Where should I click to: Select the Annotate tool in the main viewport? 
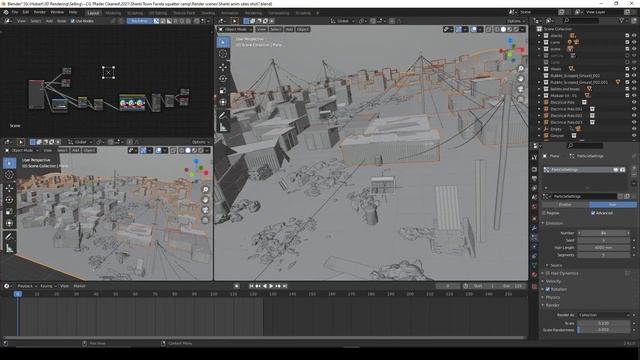click(223, 116)
